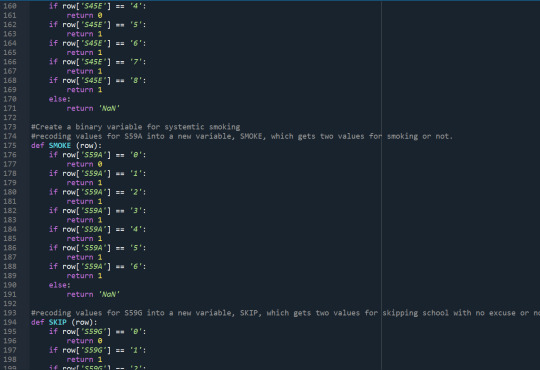
Task: Click gutter line number 167
Action: [10, 71]
